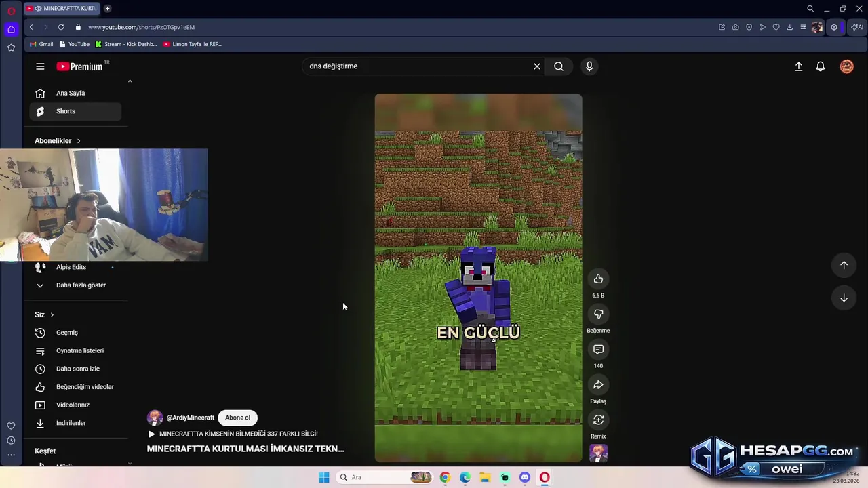
Task: Reload the page
Action: [x=61, y=27]
